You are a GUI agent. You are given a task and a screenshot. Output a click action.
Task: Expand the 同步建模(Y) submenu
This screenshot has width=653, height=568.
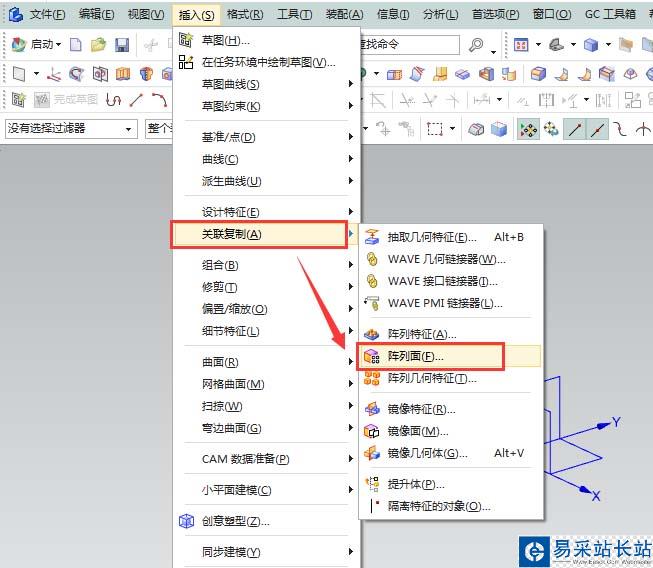point(266,552)
